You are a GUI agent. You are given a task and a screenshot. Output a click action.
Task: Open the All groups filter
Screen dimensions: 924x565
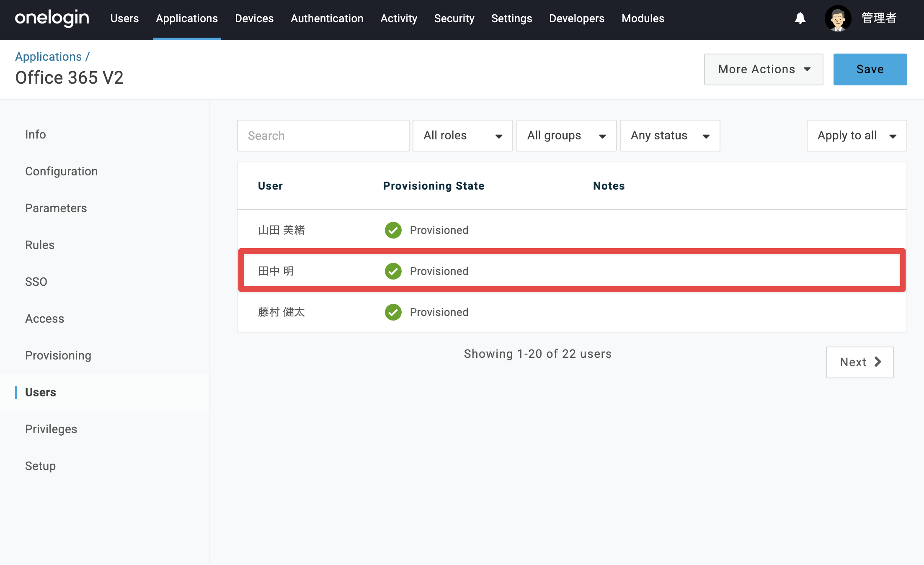[566, 136]
